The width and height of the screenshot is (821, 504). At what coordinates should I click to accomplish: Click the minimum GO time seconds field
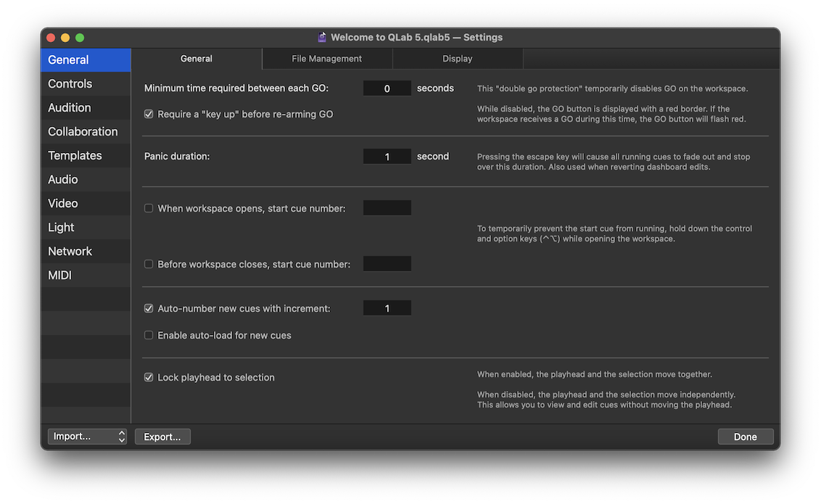[x=387, y=88]
